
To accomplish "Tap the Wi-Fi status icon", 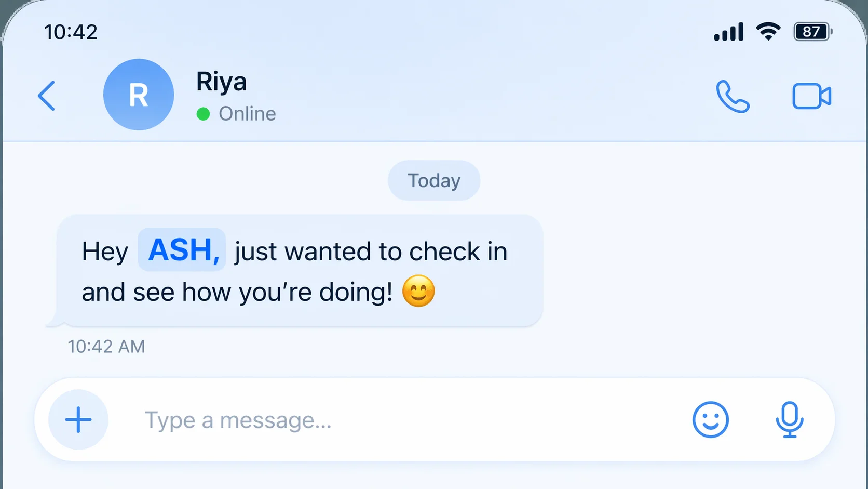I will [768, 32].
